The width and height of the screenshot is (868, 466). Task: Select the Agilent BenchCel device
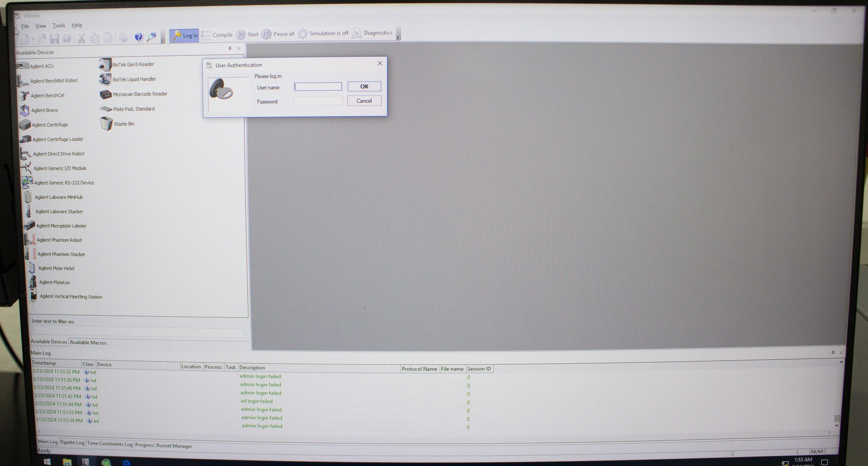(42, 95)
